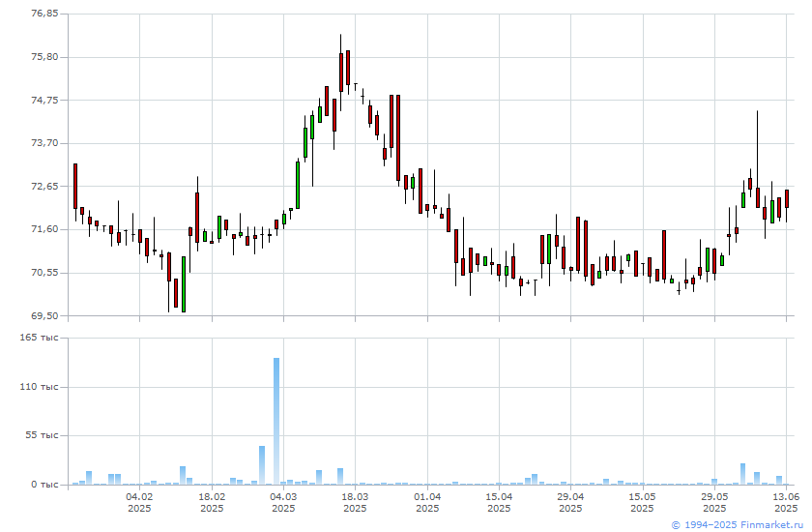Click the 72,65 price axis label
812x532 pixels.
(x=44, y=186)
